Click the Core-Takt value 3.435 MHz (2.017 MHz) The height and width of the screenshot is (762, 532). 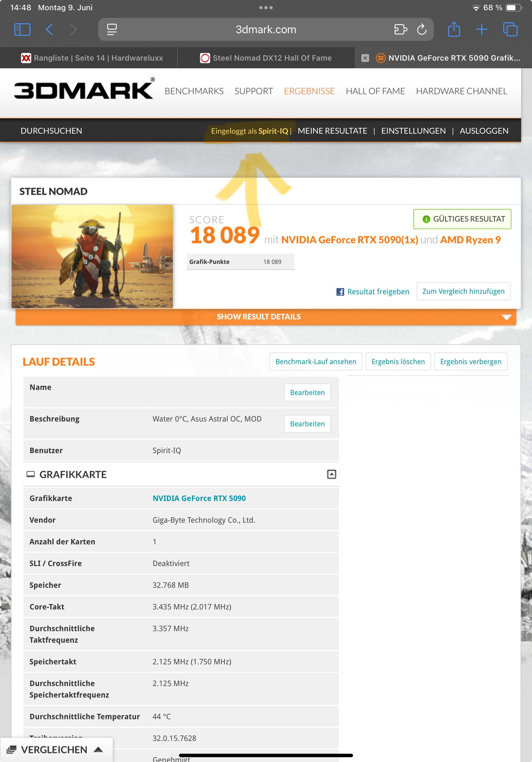[x=192, y=606]
